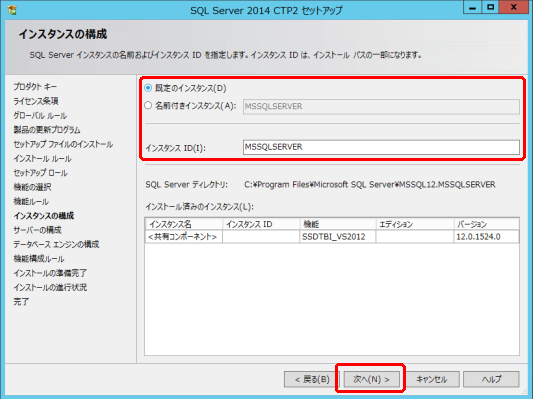
Task: Click the 次へ(N) > button
Action: (x=372, y=379)
